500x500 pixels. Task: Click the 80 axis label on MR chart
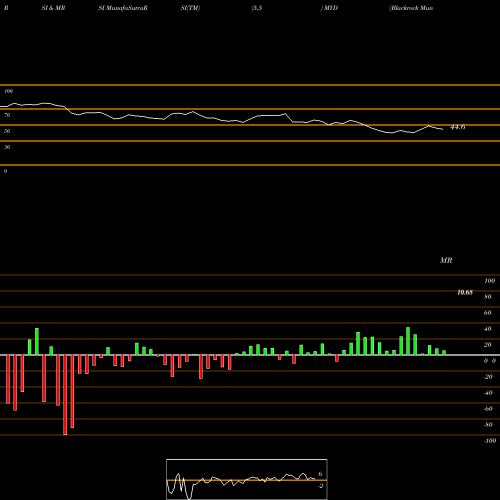click(x=487, y=297)
